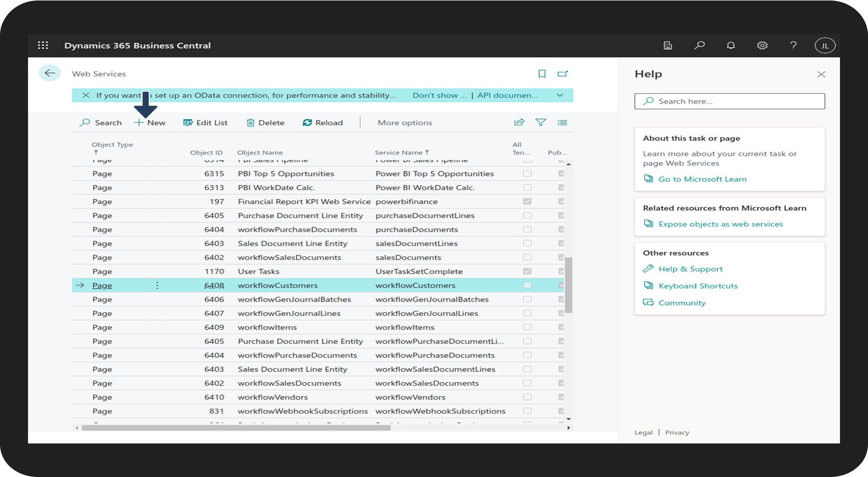The height and width of the screenshot is (477, 868).
Task: Click the magnifier search icon in header
Action: pyautogui.click(x=699, y=45)
